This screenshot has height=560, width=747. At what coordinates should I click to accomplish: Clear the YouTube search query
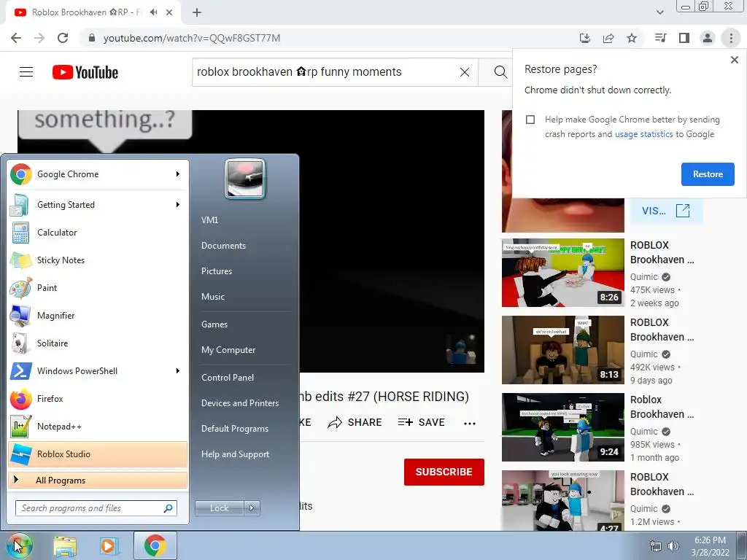tap(465, 72)
